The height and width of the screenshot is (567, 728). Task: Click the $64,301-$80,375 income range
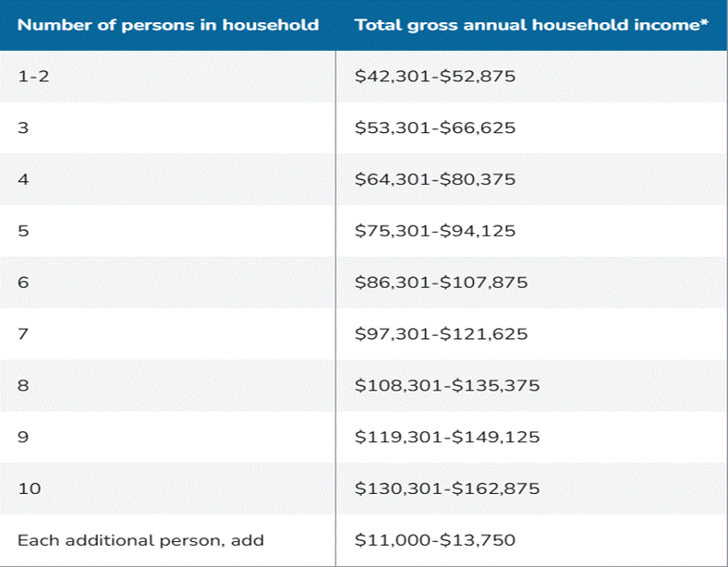[x=435, y=179]
